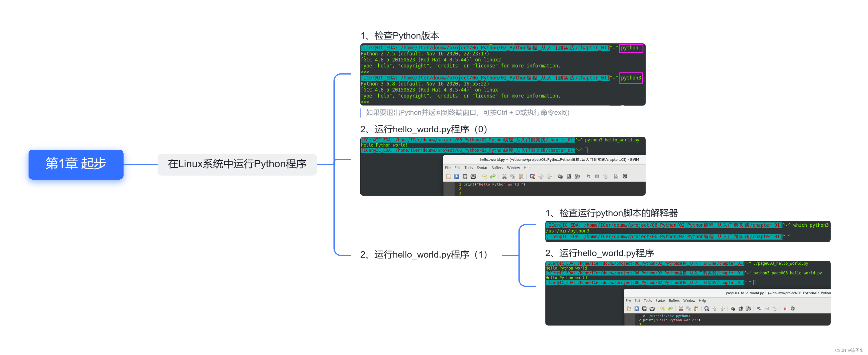Select node 1、检查Python版本

click(400, 35)
